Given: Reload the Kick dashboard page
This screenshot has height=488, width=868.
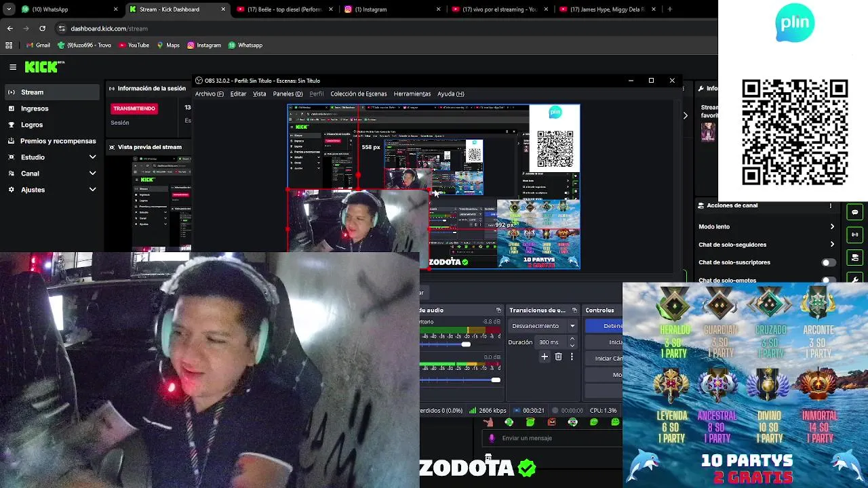Looking at the screenshot, I should click(x=42, y=28).
